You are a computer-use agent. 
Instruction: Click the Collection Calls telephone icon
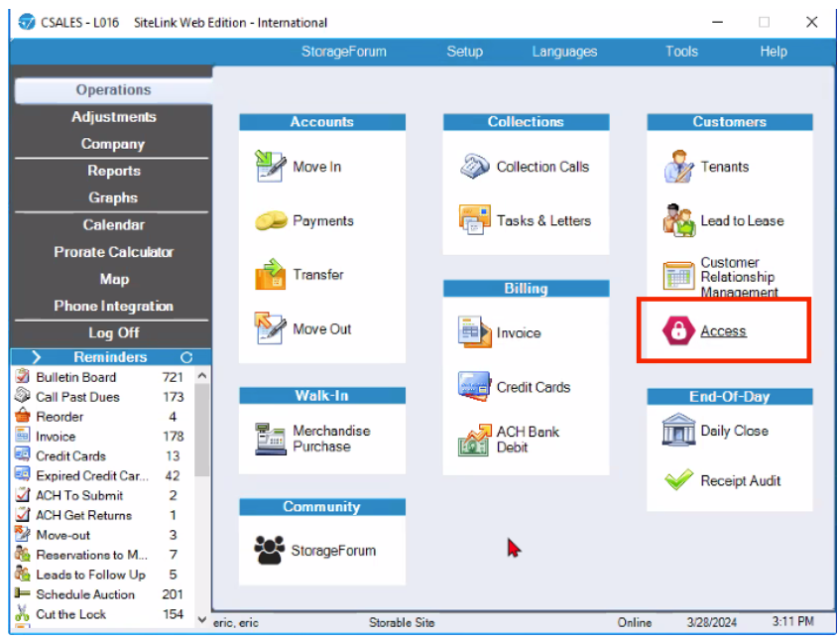point(475,166)
